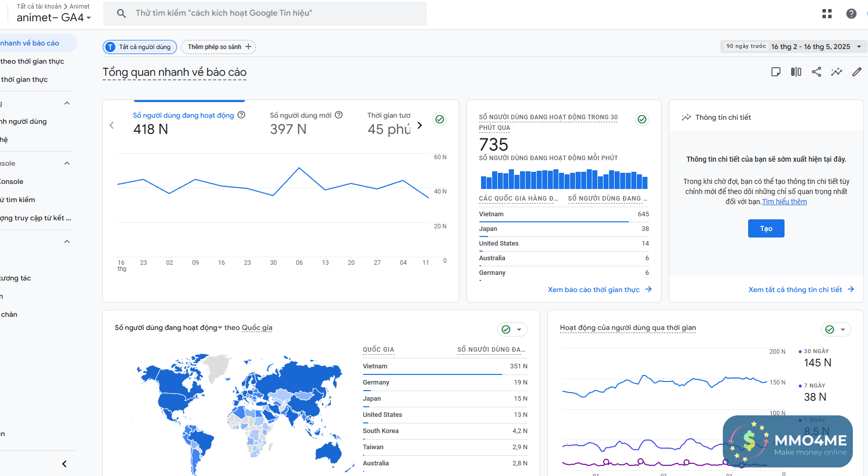The image size is (868, 476).
Task: Toggle check status on active users chart
Action: (x=440, y=119)
